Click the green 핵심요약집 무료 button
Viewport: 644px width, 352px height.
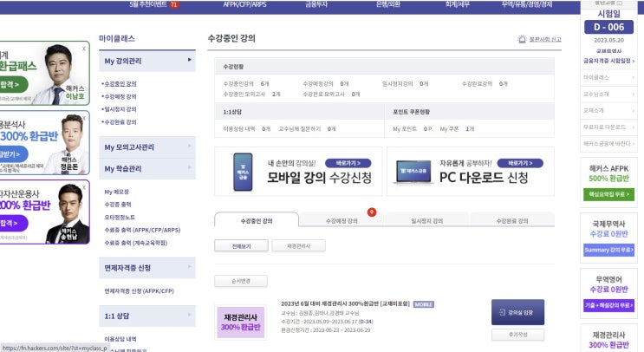coord(608,194)
